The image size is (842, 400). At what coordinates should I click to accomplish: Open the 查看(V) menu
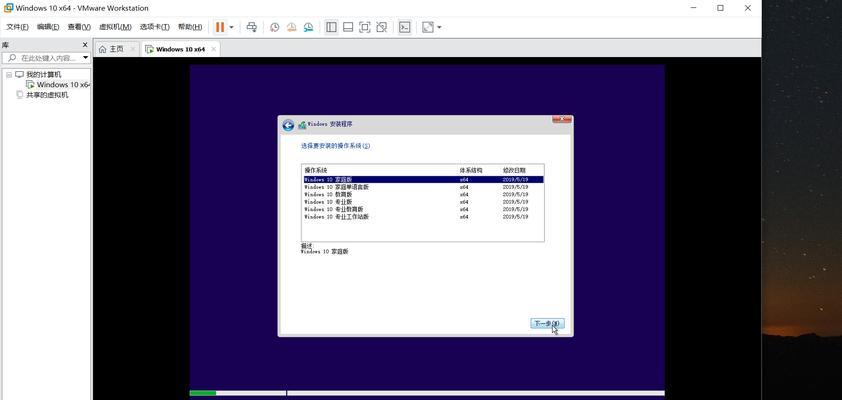[x=79, y=27]
